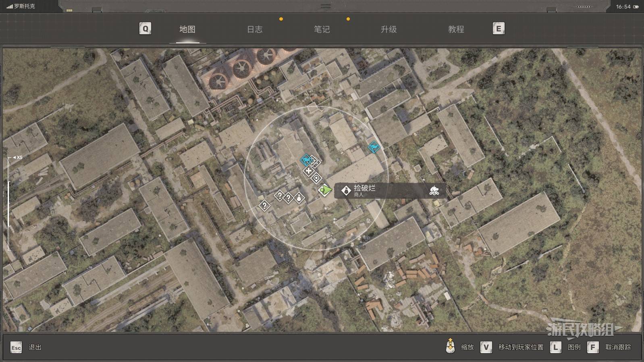Select the blue flag marker near the medic

(307, 160)
